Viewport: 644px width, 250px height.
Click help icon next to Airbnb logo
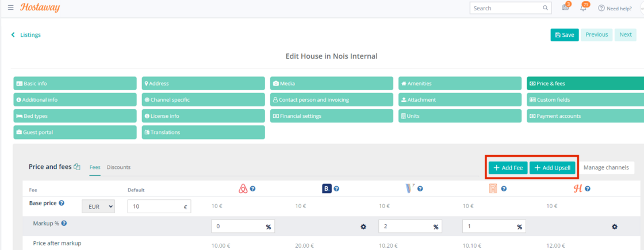point(253,189)
